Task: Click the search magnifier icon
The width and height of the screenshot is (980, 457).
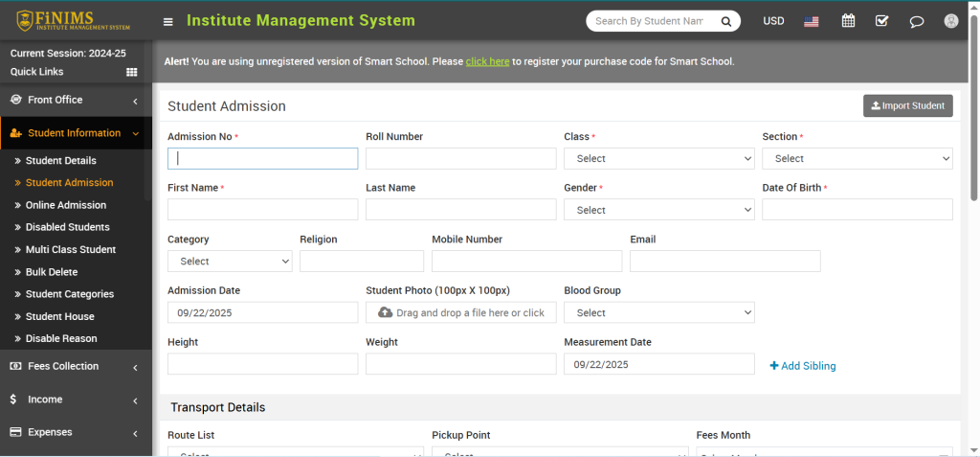Action: pyautogui.click(x=726, y=21)
